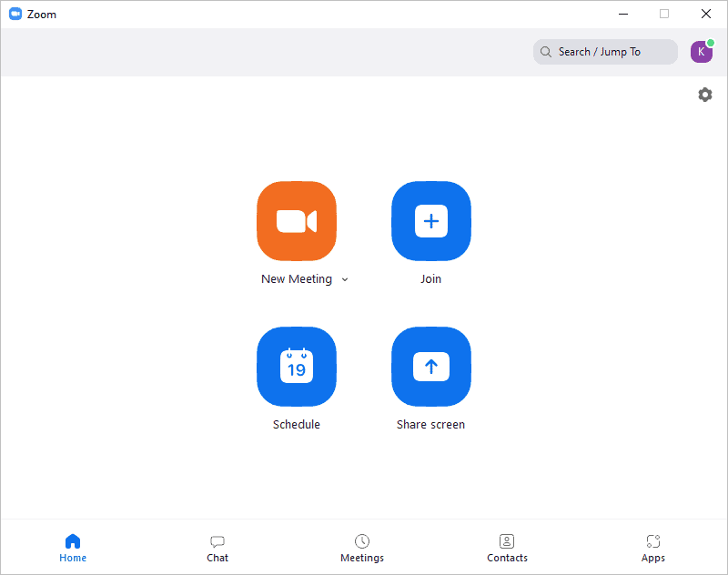The image size is (728, 575).
Task: Click the Search / Jump To field
Action: pos(605,52)
